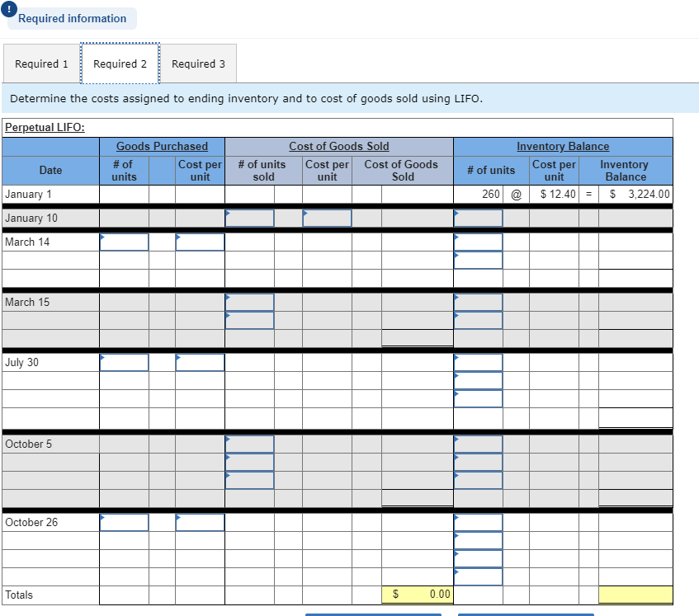Click the October 26 row label
The height and width of the screenshot is (616, 699).
click(x=31, y=523)
